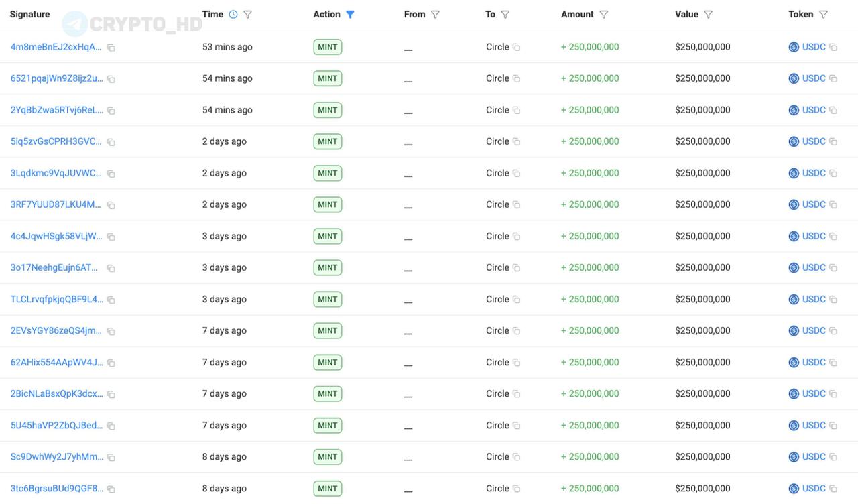Toggle time format with clock icon
Screen dimensions: 858x504
(x=233, y=15)
